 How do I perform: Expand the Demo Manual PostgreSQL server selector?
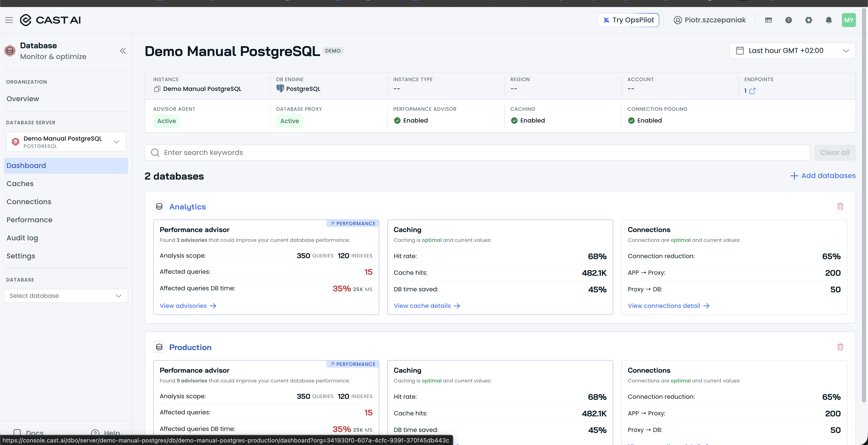[66, 142]
